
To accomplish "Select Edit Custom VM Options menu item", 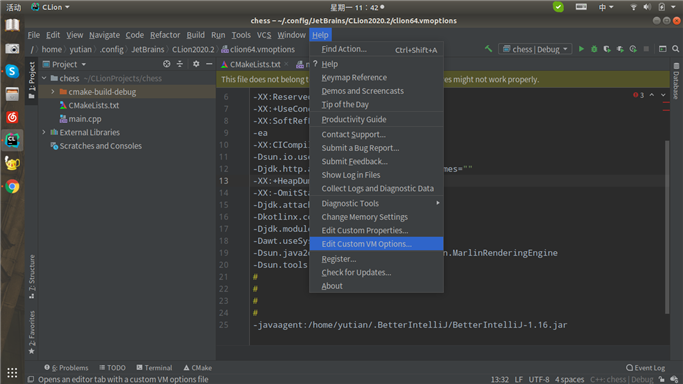I will click(376, 244).
